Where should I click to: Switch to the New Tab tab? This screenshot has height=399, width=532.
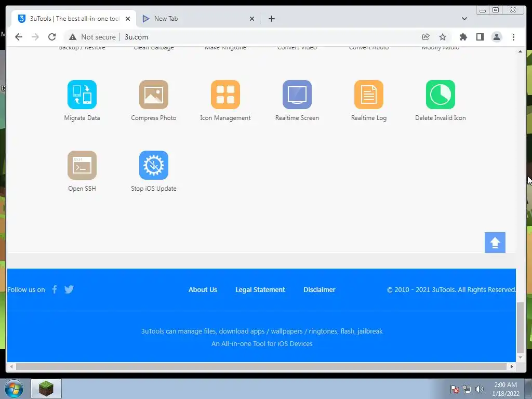(198, 19)
